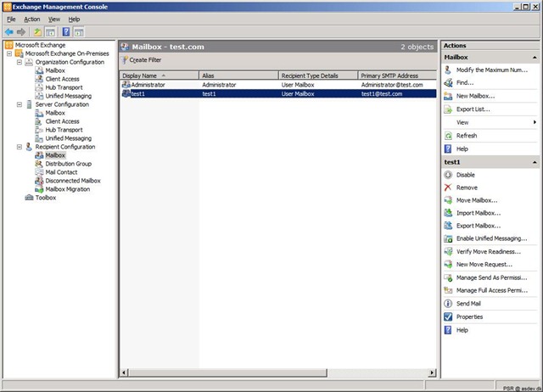The image size is (543, 392).
Task: Click Modify the Maximum Num... action
Action: [492, 70]
